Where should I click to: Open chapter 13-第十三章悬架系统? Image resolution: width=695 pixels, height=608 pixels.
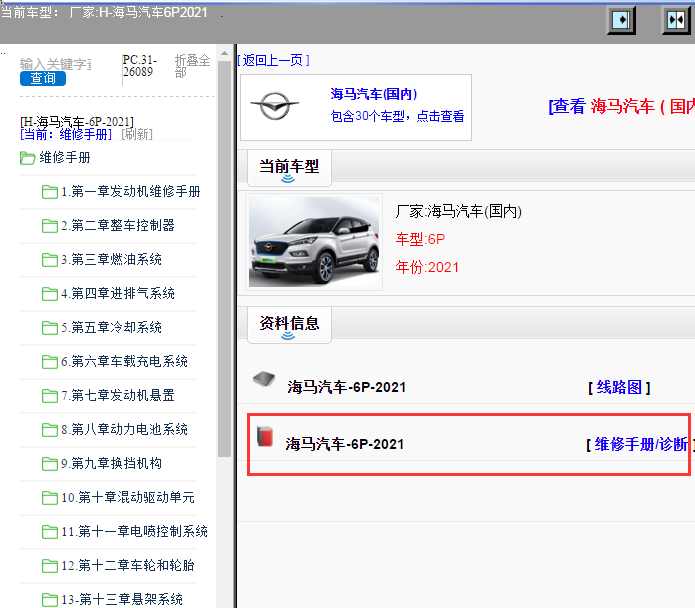pos(122,600)
